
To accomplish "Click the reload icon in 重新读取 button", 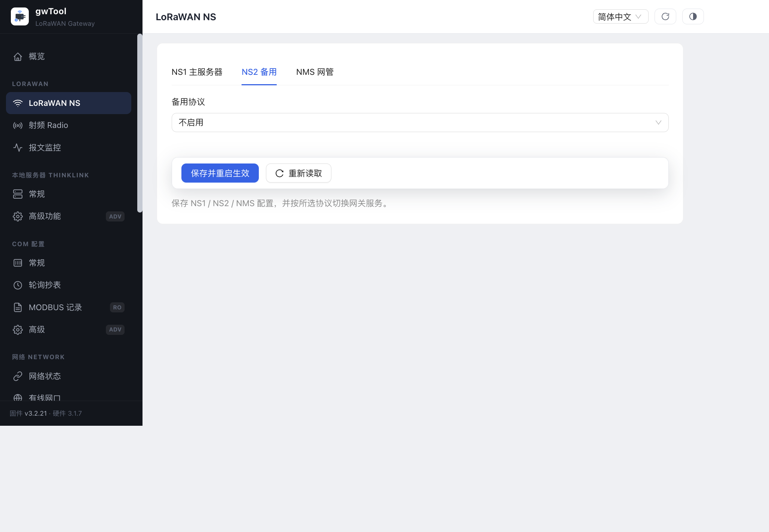I will 279,173.
